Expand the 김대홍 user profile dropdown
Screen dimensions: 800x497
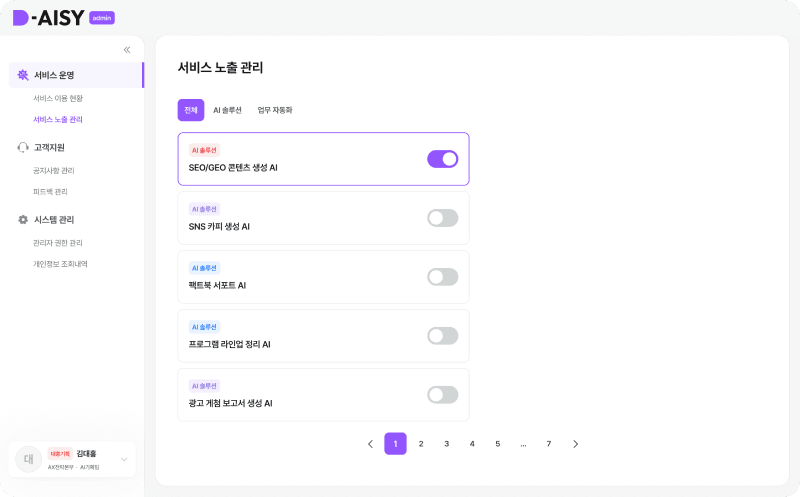124,459
